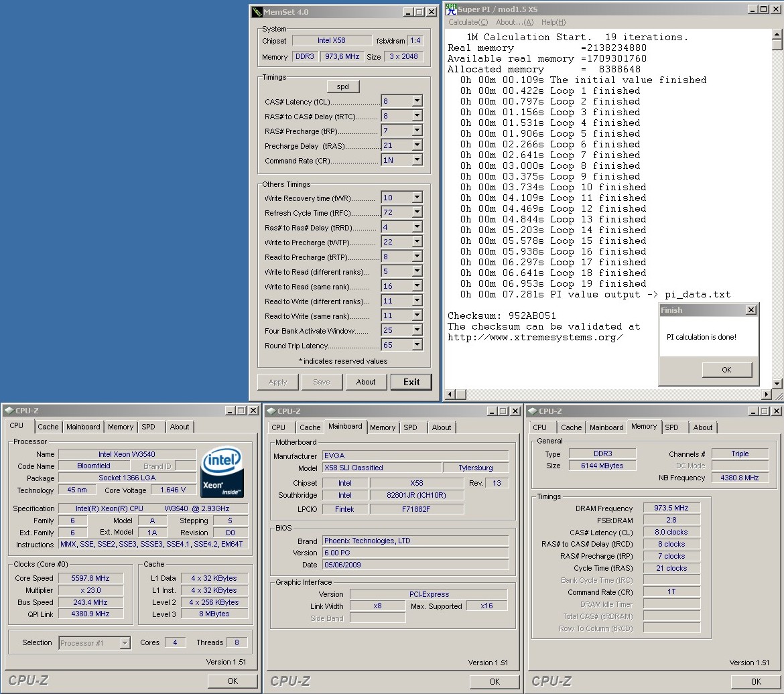
Task: Open the RAS# Precharge (tRP) dropdown
Action: tap(417, 131)
